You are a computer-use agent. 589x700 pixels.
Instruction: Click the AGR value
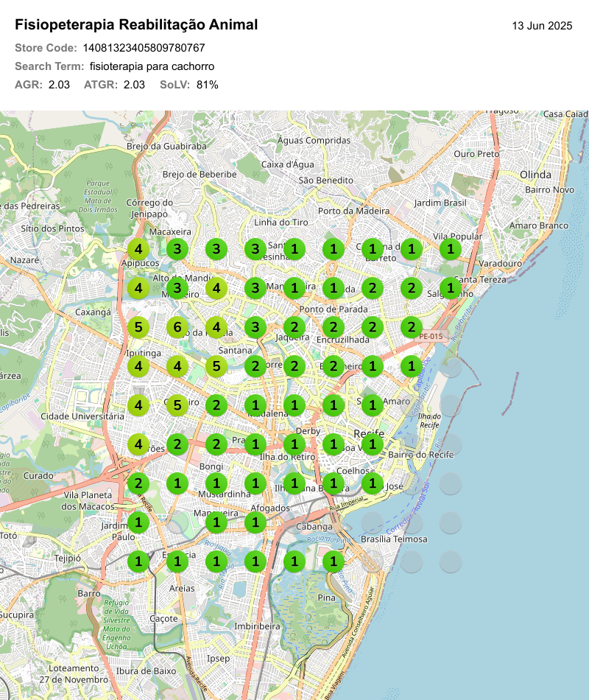point(59,85)
